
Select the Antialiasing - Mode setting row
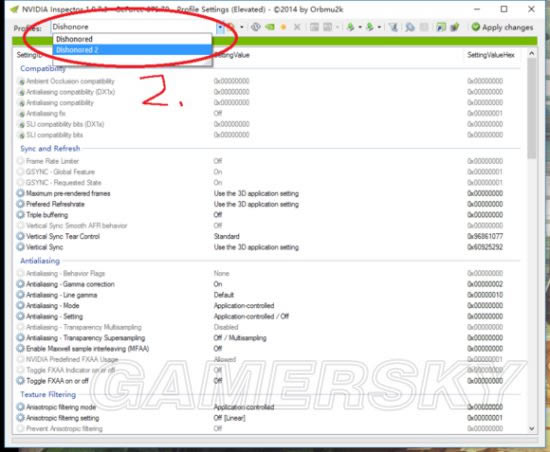268,305
